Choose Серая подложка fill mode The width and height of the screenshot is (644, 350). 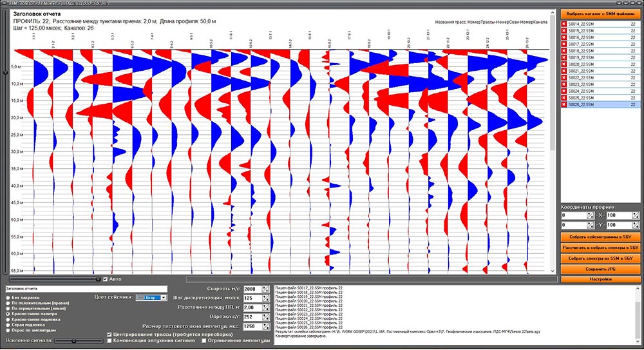pos(8,325)
